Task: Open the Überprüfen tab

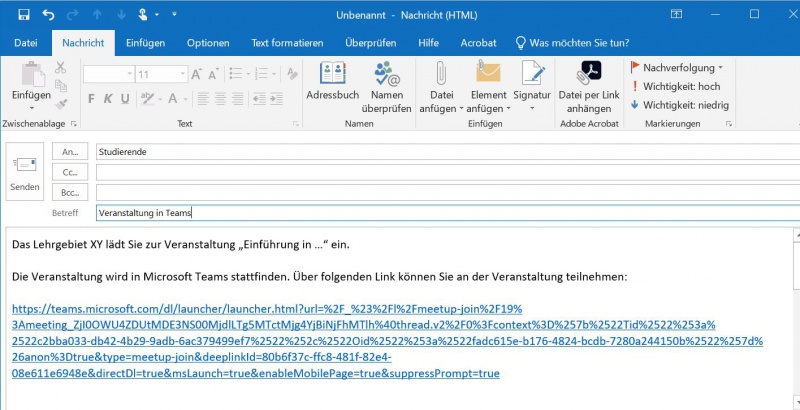Action: pyautogui.click(x=370, y=43)
